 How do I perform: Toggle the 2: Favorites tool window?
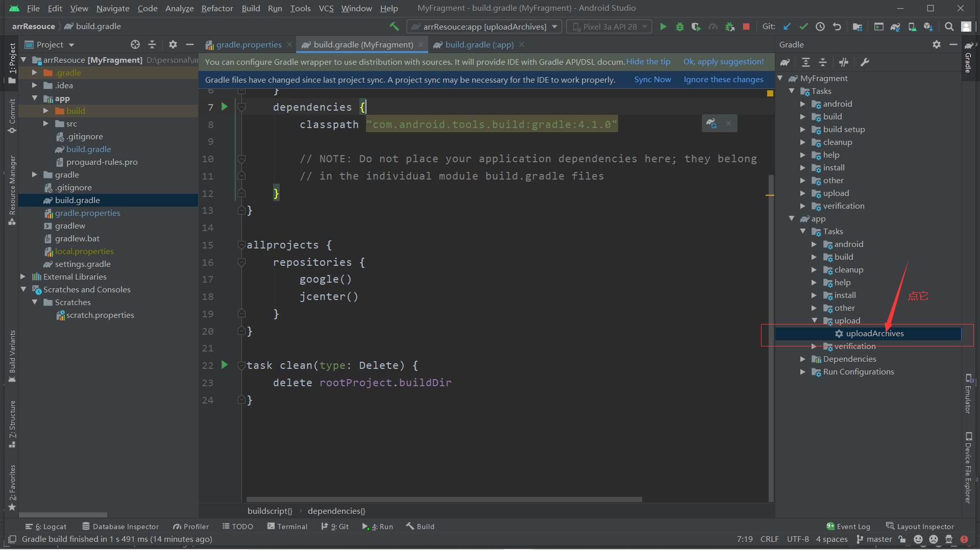tap(12, 487)
